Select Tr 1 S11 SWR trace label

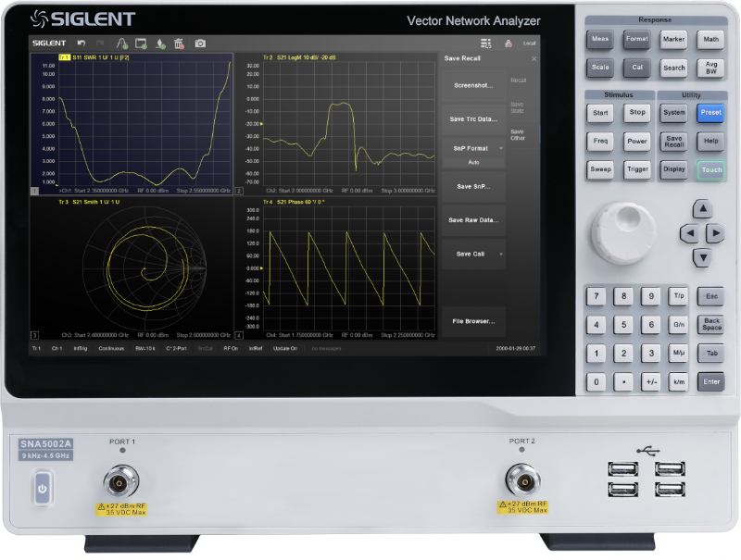(94, 57)
